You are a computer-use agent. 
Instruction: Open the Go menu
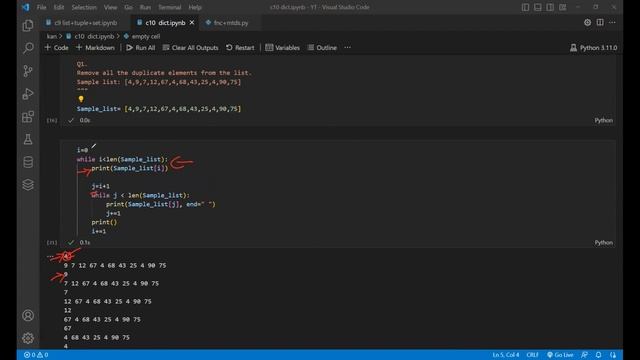128,7
